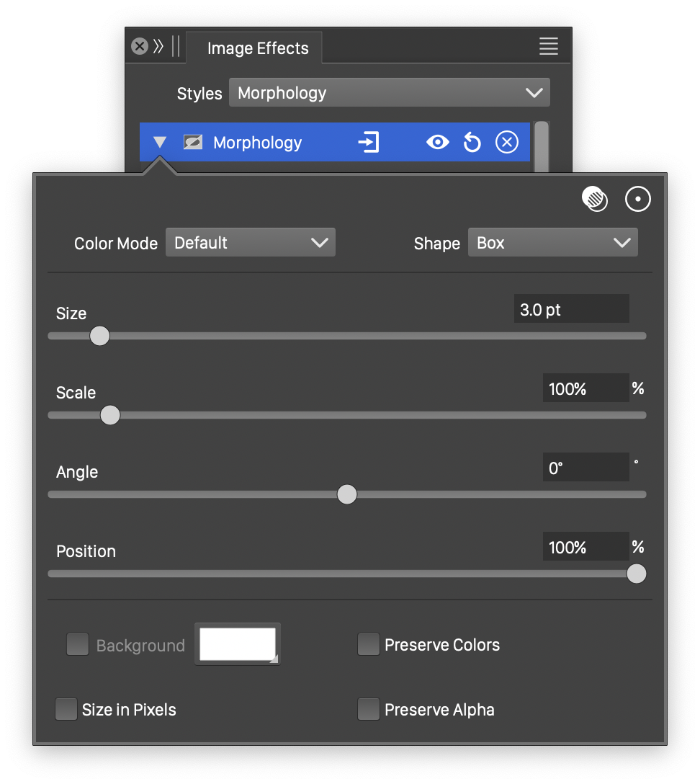Click the import arrow icon on Morphology

(369, 143)
